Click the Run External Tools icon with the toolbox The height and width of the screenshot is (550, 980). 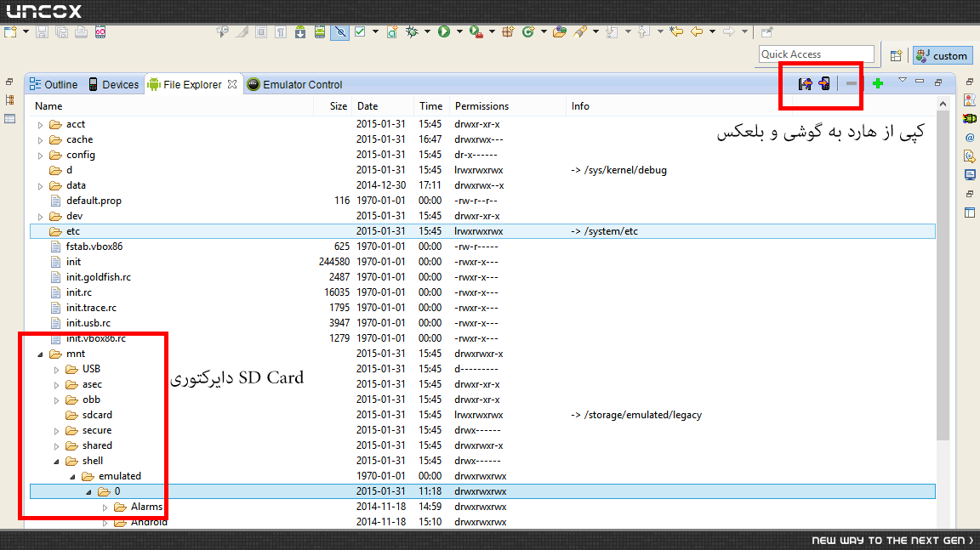tap(476, 31)
